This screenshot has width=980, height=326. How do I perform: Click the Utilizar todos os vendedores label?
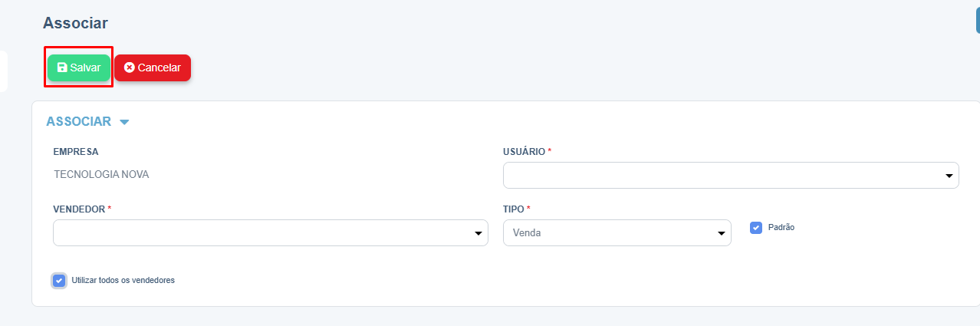(x=123, y=280)
